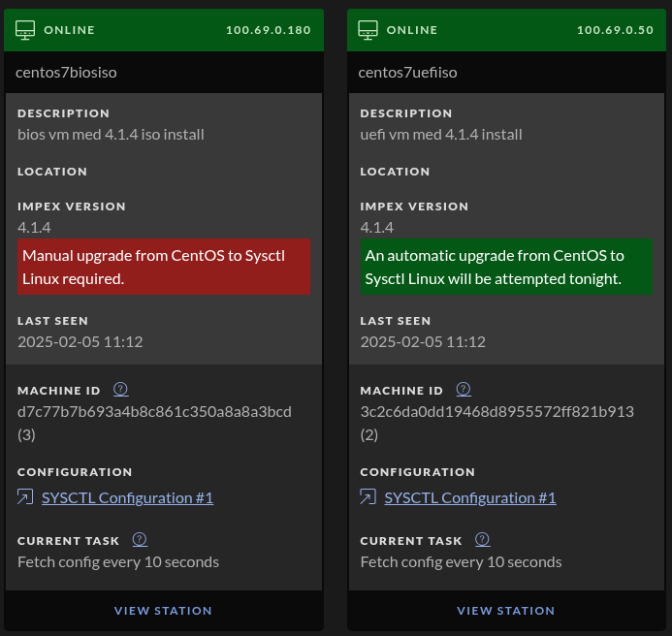Open Current Task help icon for centos7uefiiso

(483, 540)
